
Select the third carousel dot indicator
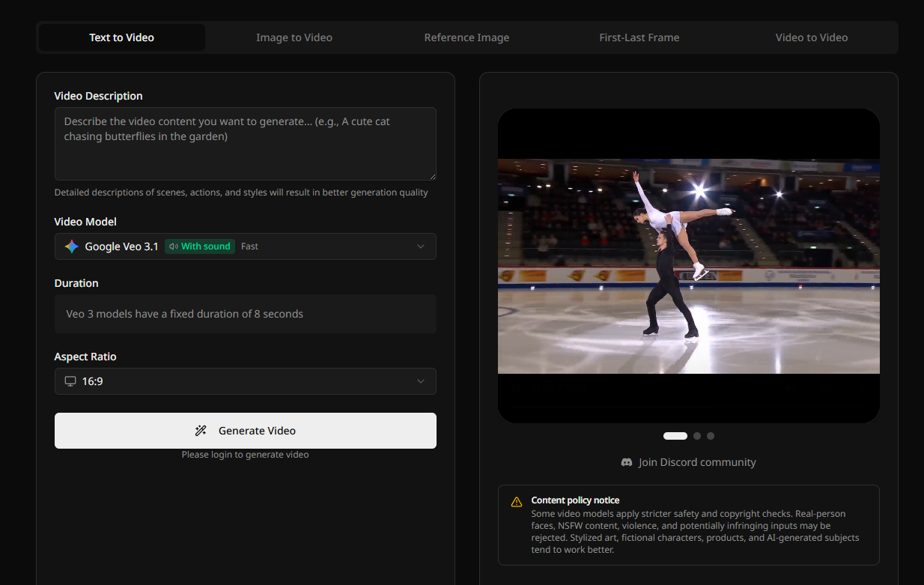[711, 436]
